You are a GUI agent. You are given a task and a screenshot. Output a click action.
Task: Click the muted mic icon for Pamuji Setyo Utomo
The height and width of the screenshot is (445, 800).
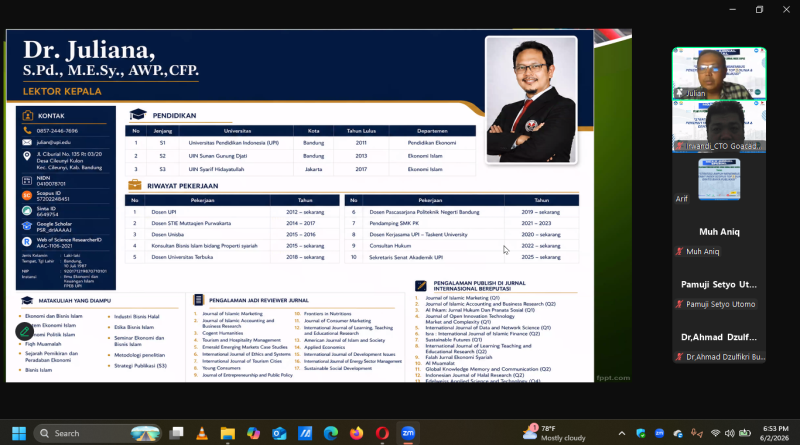pos(679,304)
